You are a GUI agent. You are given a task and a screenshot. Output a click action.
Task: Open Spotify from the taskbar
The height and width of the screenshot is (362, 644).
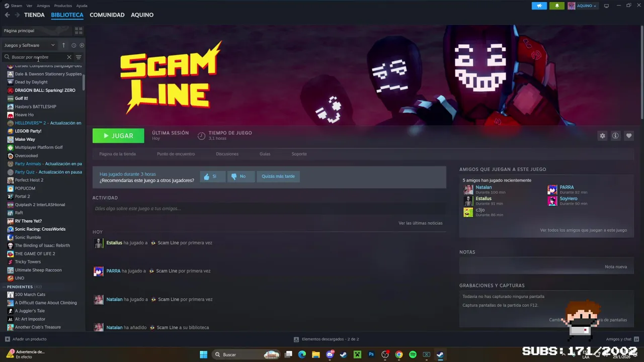point(413,354)
